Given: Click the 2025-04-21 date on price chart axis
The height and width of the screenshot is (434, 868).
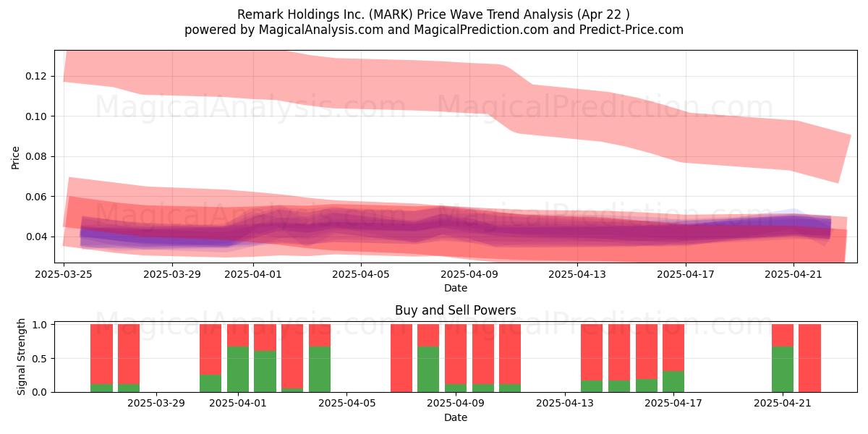Looking at the screenshot, I should pyautogui.click(x=793, y=274).
